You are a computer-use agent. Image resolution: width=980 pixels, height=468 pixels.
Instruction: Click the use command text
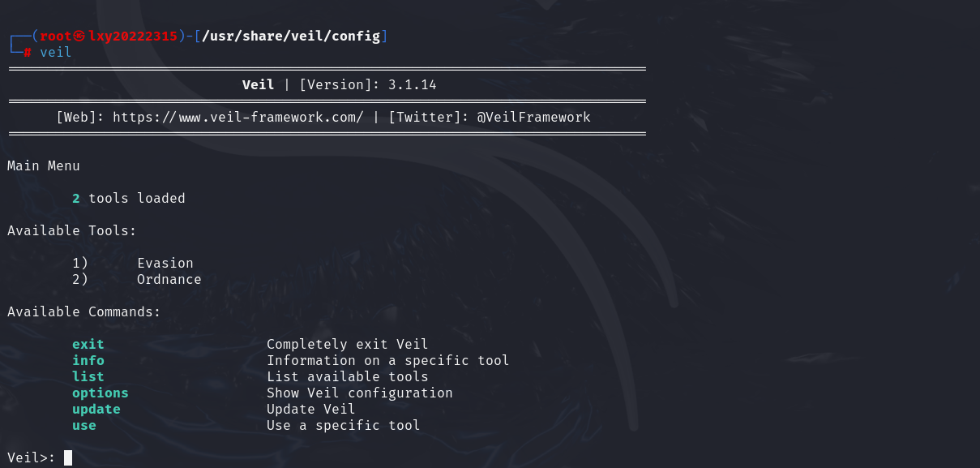pos(84,425)
